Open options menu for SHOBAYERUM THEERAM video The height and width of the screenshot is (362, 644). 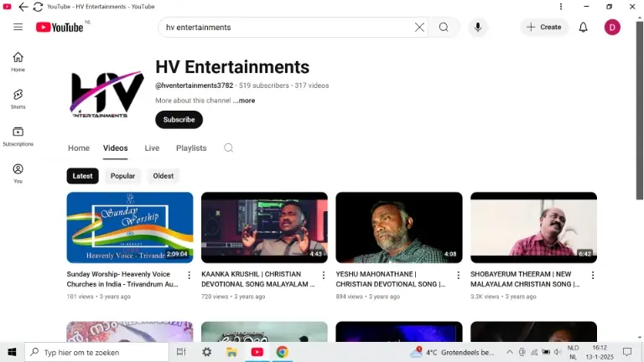(593, 275)
